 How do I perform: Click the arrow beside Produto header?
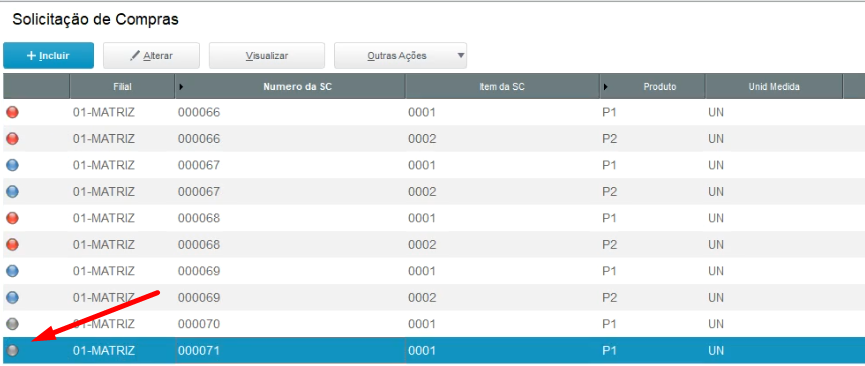pos(607,87)
